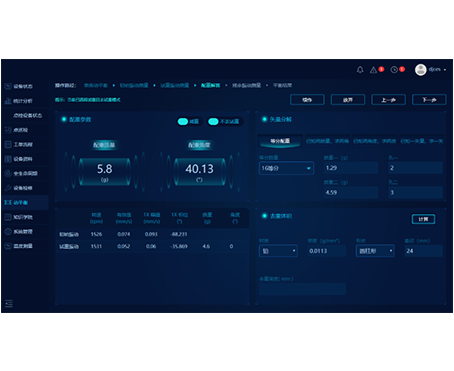This screenshot has height=371, width=454.
Task: Click the 下一步 next step button
Action: pos(429,100)
